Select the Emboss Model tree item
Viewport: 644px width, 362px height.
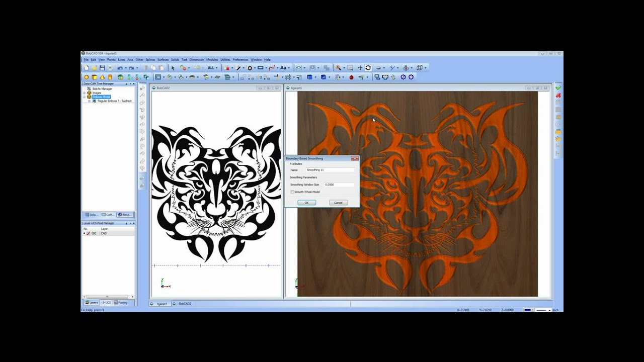[x=101, y=97]
